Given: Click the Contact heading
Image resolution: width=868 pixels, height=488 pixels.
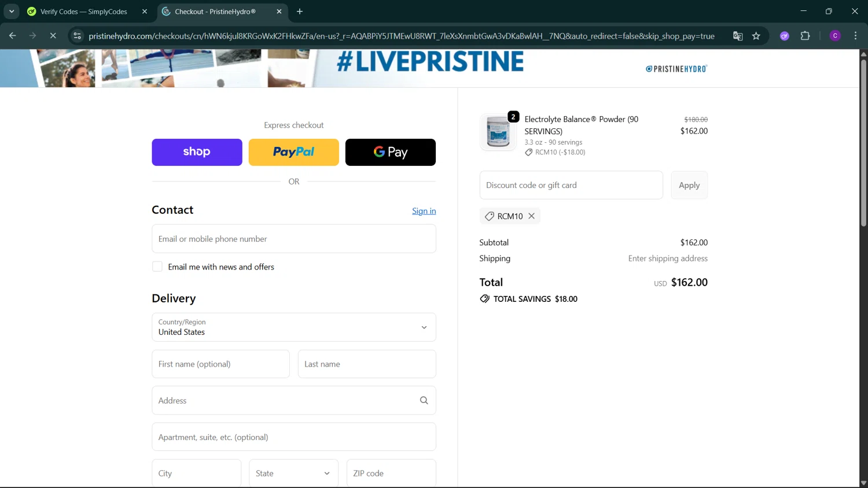Looking at the screenshot, I should (x=172, y=210).
